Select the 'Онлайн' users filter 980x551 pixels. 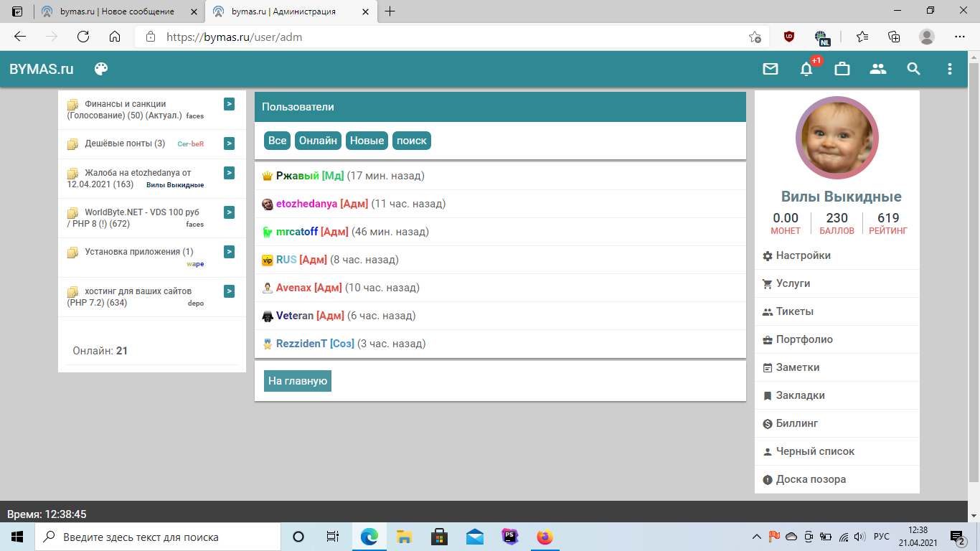318,141
